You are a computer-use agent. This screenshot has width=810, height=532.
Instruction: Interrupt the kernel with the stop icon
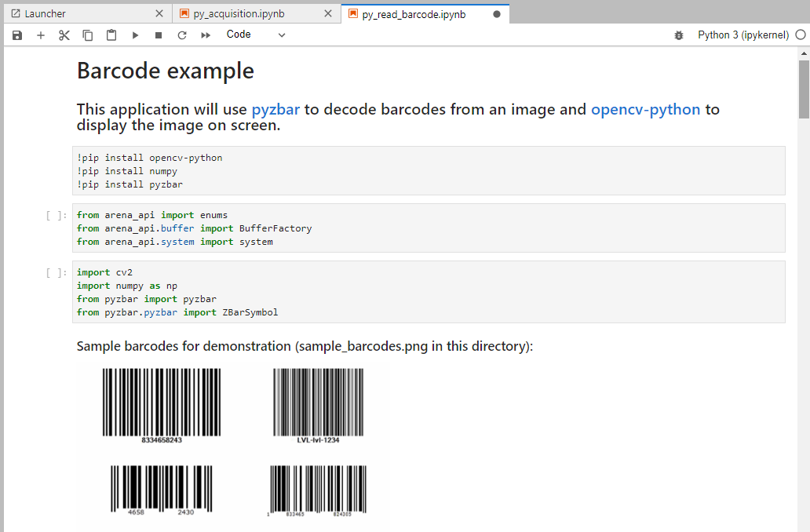pyautogui.click(x=159, y=35)
